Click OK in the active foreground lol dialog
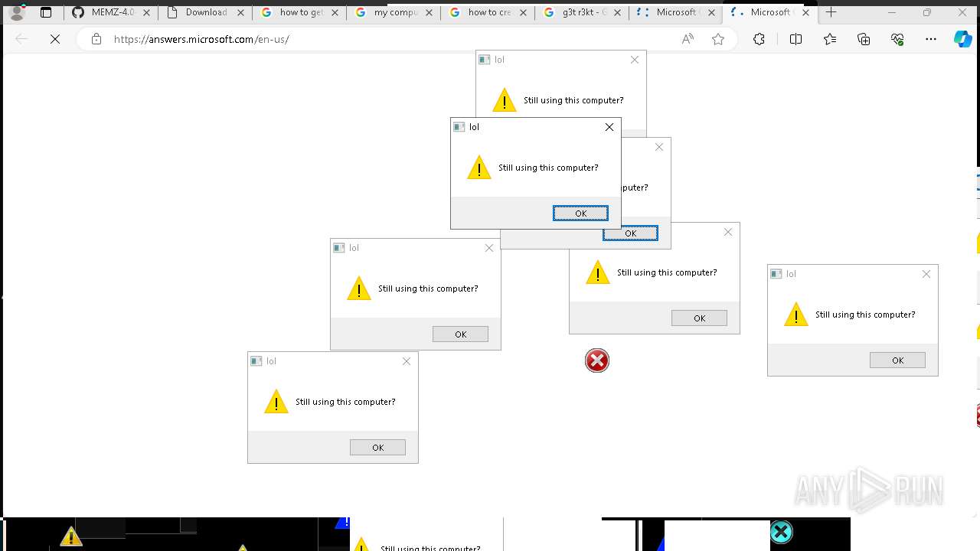This screenshot has height=551, width=980. pos(580,214)
